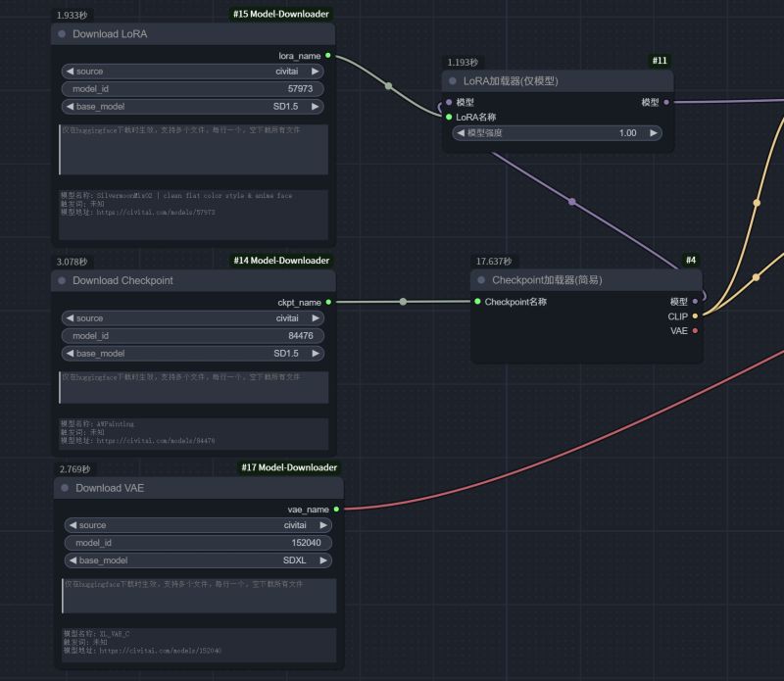Screen dimensions: 784x681
Task: Click the XL_VAE model info box in Download VAE
Action: (x=199, y=646)
